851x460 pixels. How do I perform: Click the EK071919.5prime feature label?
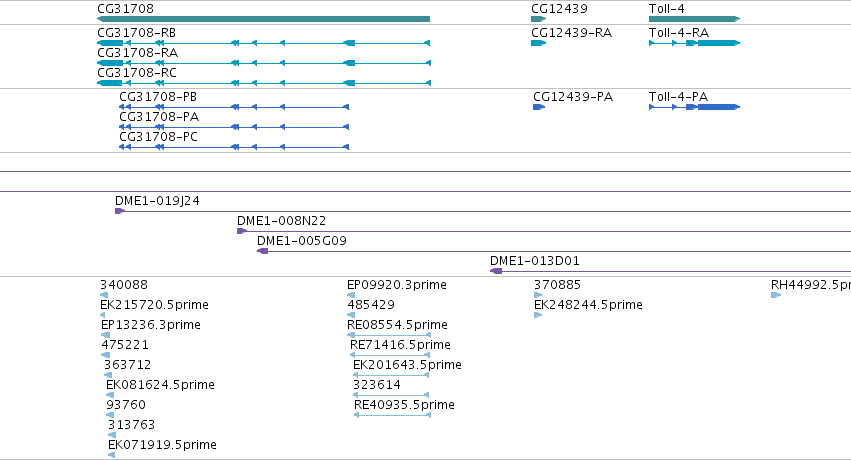[x=162, y=445]
